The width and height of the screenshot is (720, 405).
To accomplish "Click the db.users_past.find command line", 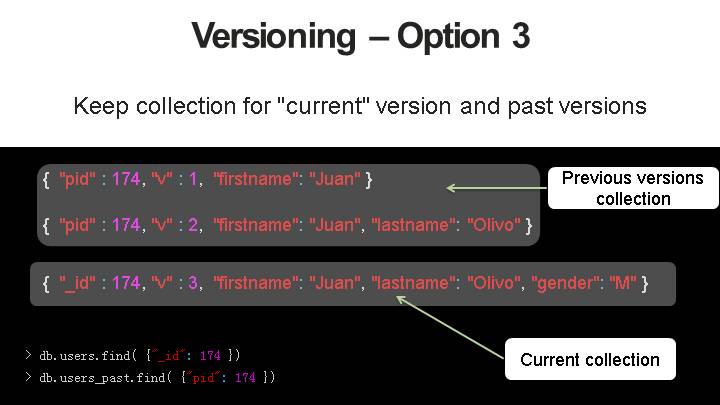I will 150,377.
